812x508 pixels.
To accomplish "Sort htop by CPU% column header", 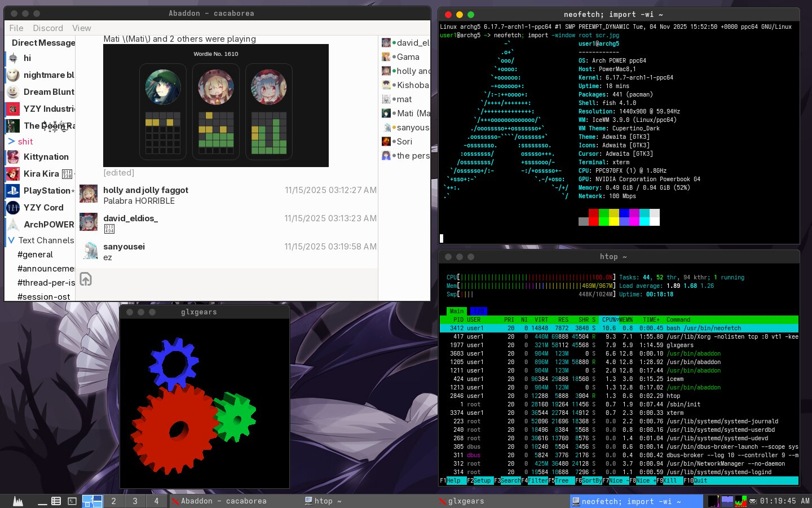I will click(x=609, y=319).
